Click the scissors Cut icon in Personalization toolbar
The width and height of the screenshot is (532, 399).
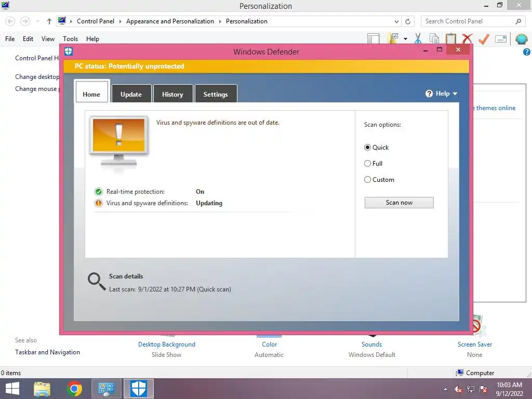pos(418,38)
